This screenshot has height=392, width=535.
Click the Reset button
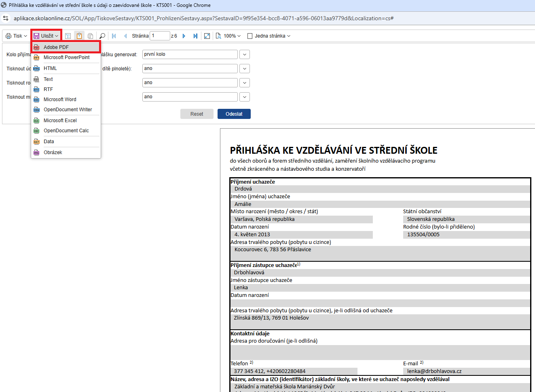[197, 114]
